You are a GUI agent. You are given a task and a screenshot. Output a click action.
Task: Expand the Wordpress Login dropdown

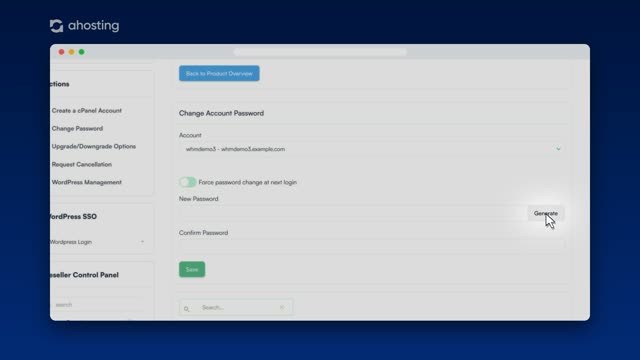[98, 242]
